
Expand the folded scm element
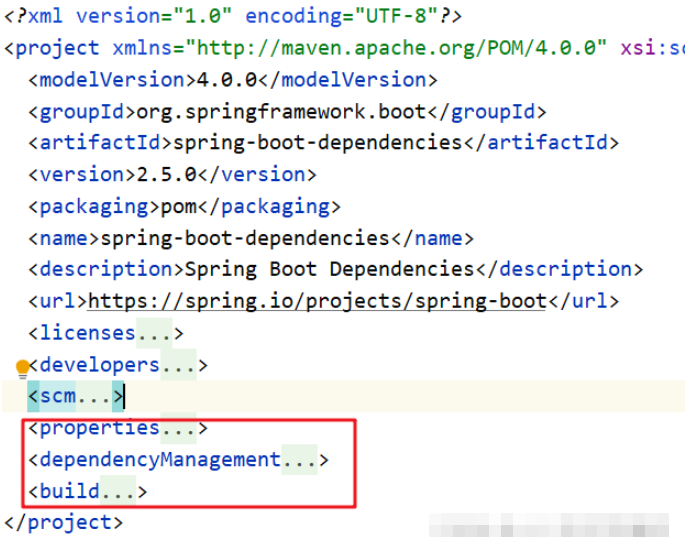point(93,396)
